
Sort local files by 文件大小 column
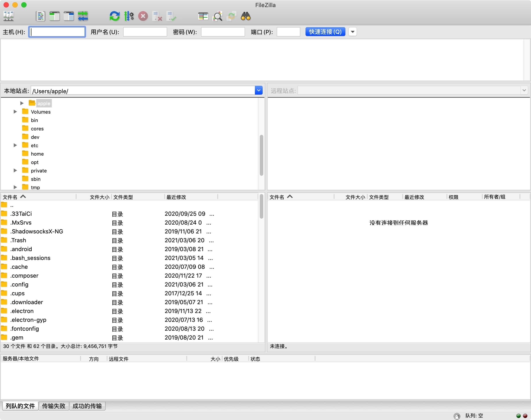94,197
